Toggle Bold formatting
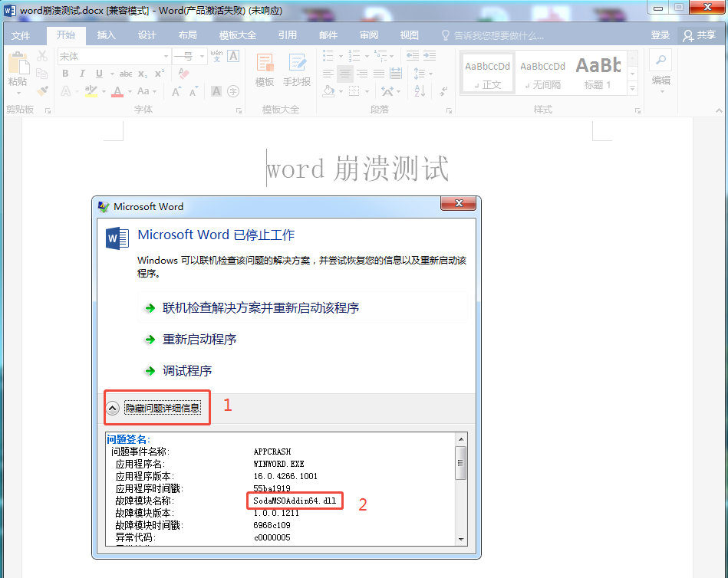The image size is (728, 578). (65, 74)
